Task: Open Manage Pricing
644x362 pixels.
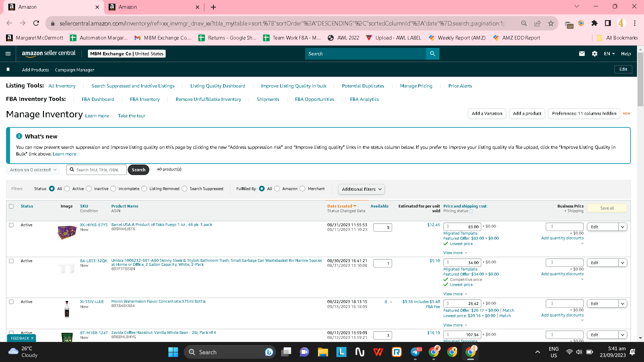Action: click(x=416, y=86)
